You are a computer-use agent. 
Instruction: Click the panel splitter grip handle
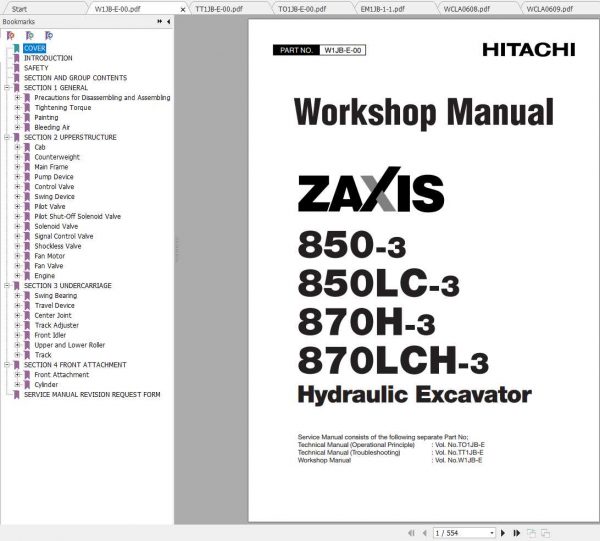tap(176, 249)
